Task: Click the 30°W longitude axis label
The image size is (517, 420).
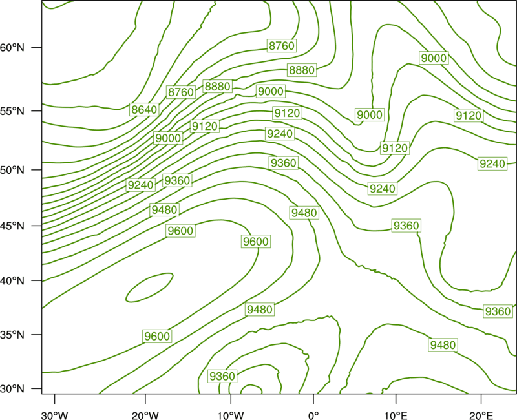Action: coord(55,415)
